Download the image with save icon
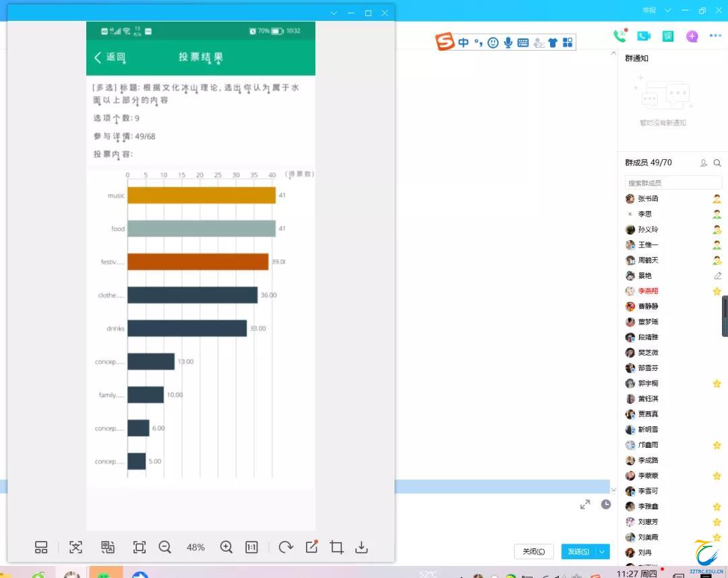The width and height of the screenshot is (728, 578). (361, 547)
